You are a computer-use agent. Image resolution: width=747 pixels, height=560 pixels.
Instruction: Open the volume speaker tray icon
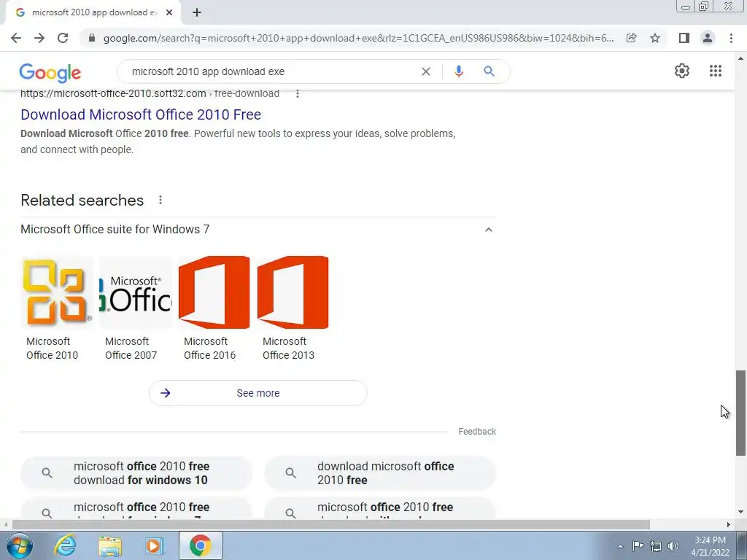coord(673,546)
